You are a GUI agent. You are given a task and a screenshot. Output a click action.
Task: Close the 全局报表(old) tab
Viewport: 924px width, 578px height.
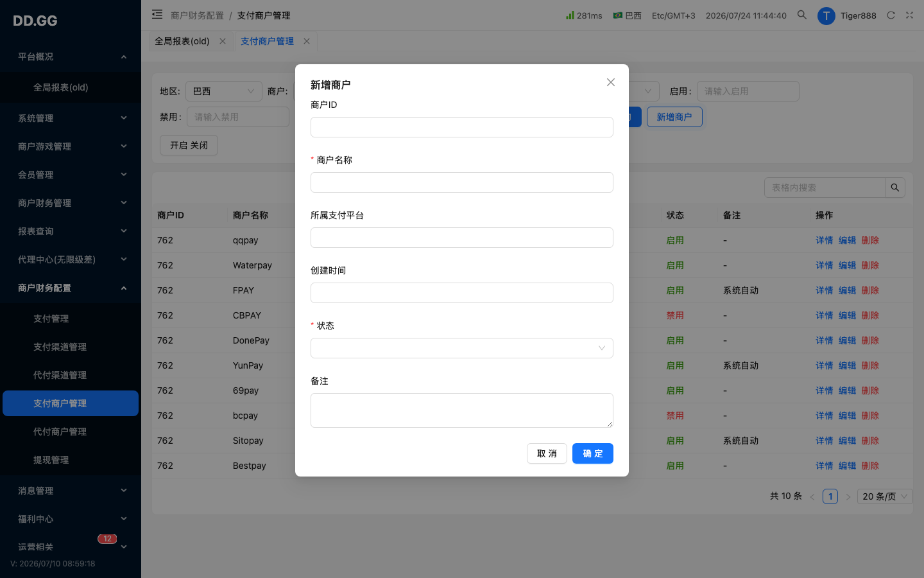click(x=223, y=41)
